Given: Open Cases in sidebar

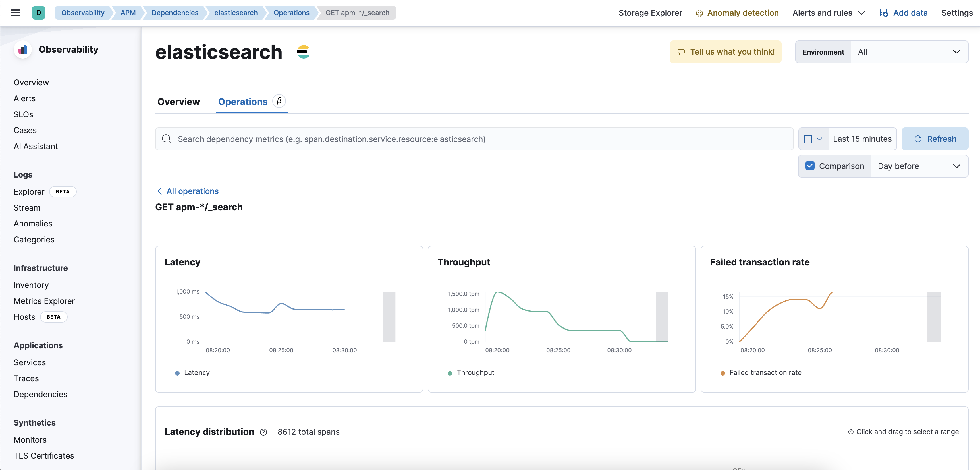Looking at the screenshot, I should pos(25,131).
